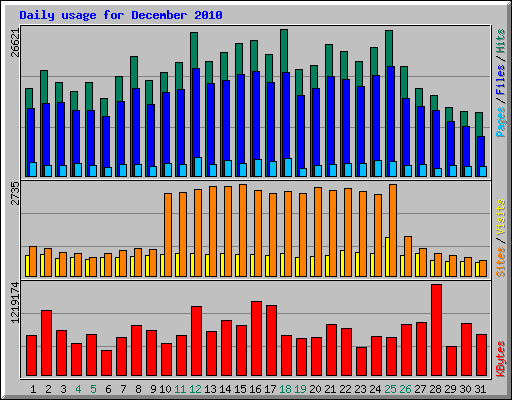Click the 'Sites' legend label
Screen dimensions: 512x400
click(500, 262)
